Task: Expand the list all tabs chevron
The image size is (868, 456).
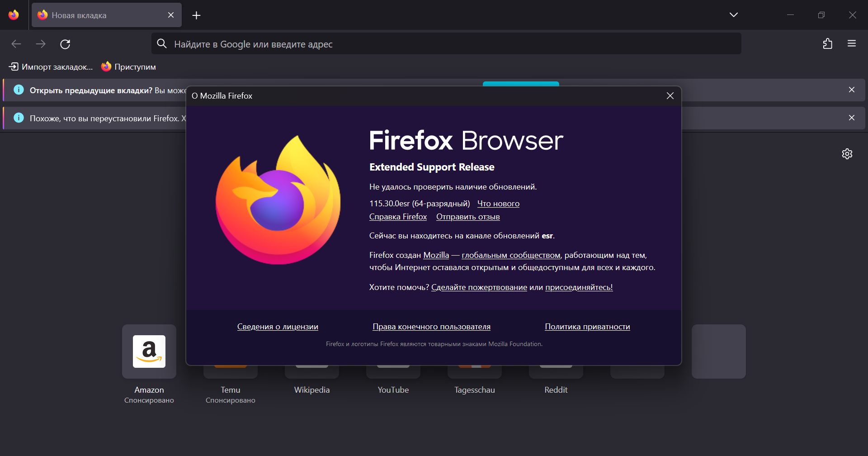Action: tap(733, 15)
